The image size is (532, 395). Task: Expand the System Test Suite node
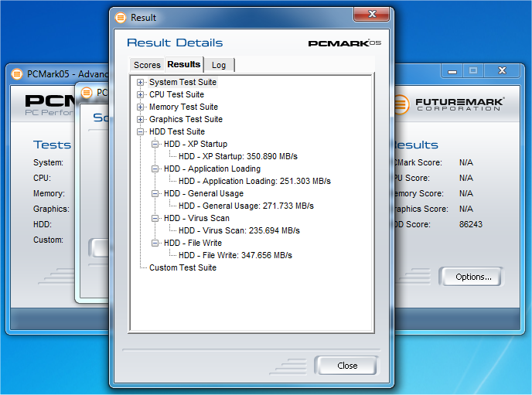tap(140, 83)
